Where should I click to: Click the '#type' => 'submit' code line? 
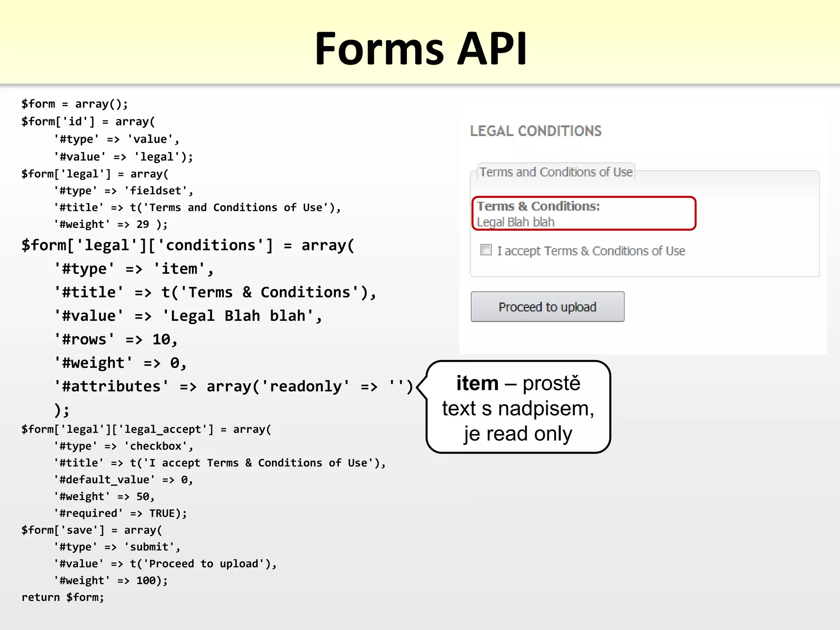[117, 547]
